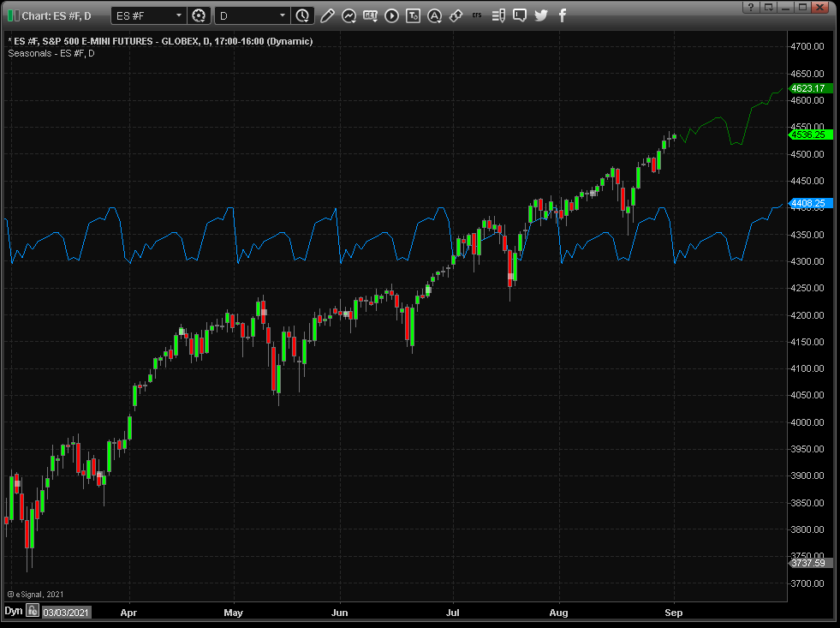
Task: Open the GET studies menu
Action: (370, 16)
